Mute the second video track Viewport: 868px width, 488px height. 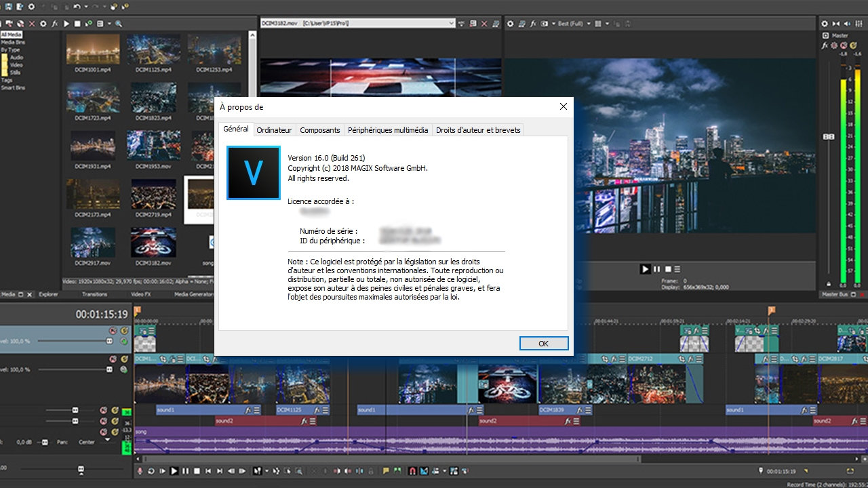pyautogui.click(x=113, y=359)
